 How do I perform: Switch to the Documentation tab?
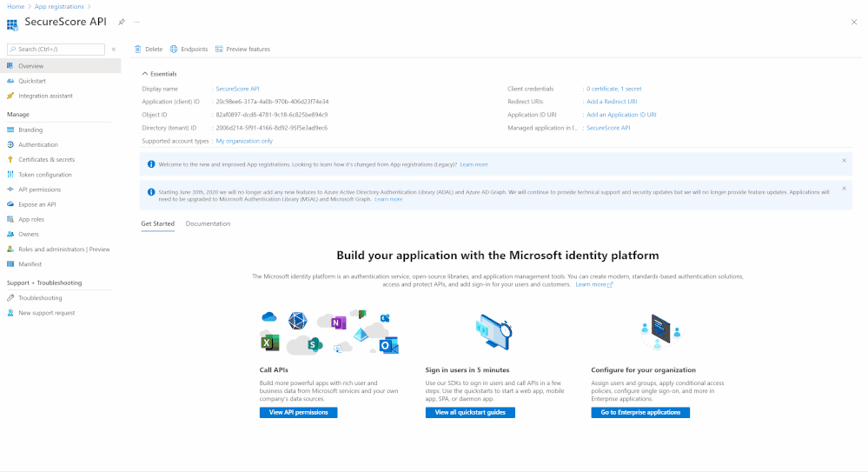click(x=209, y=223)
